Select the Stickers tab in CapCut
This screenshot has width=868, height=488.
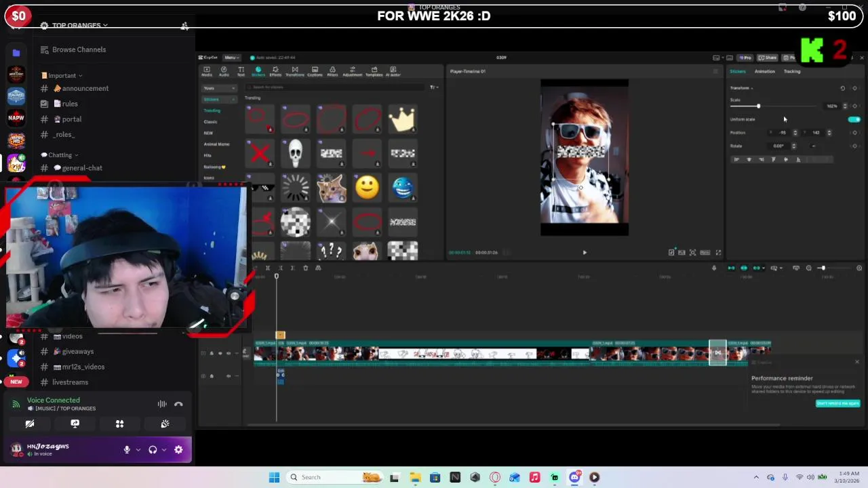pyautogui.click(x=258, y=71)
